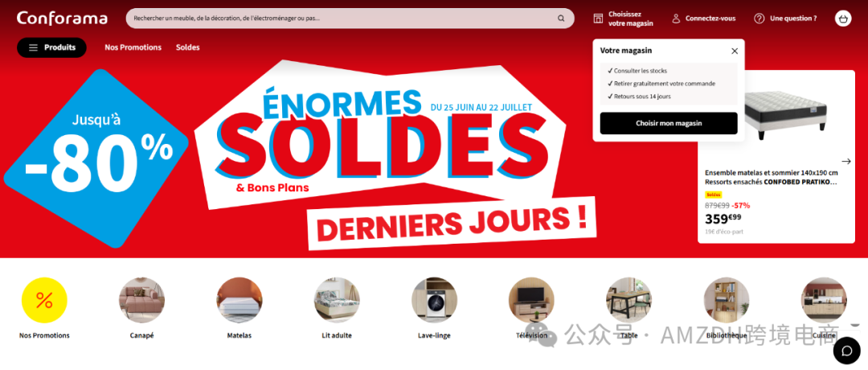868x370 pixels.
Task: Click the search magnifier icon
Action: coord(561,18)
